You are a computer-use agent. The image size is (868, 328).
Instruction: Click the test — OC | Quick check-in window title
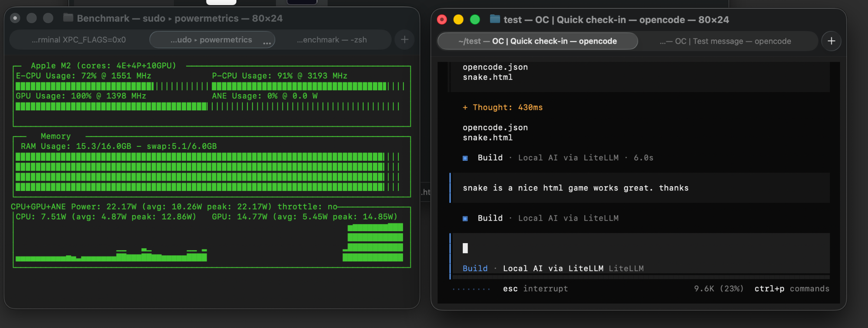pos(616,20)
